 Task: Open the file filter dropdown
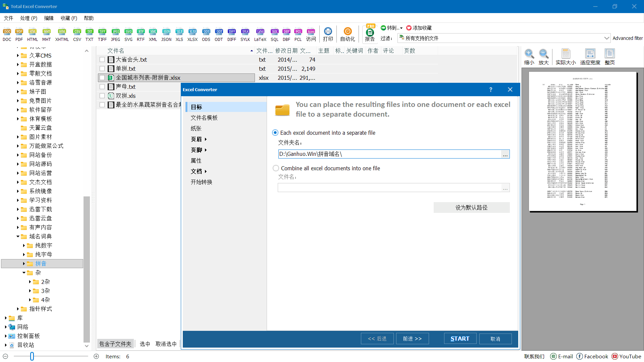(606, 38)
